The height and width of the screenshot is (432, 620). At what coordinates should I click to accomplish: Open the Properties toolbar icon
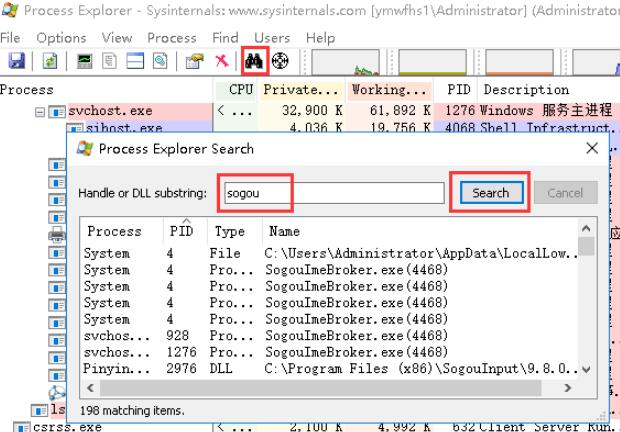click(x=195, y=61)
